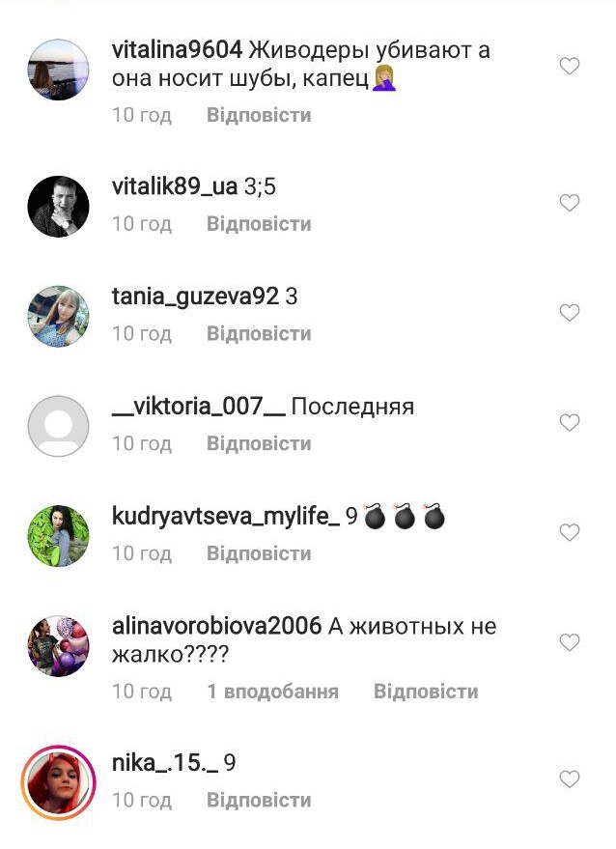Open vitalina9604 profile picture

tap(59, 70)
